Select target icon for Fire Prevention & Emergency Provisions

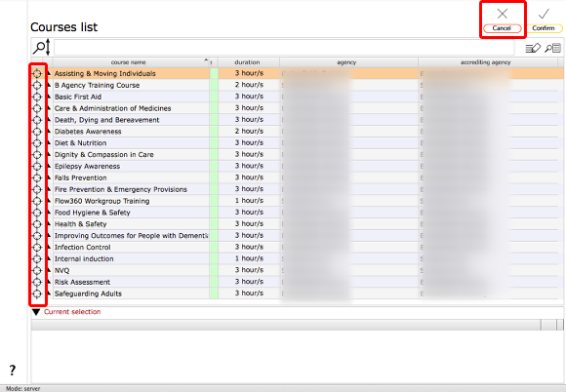pos(37,189)
